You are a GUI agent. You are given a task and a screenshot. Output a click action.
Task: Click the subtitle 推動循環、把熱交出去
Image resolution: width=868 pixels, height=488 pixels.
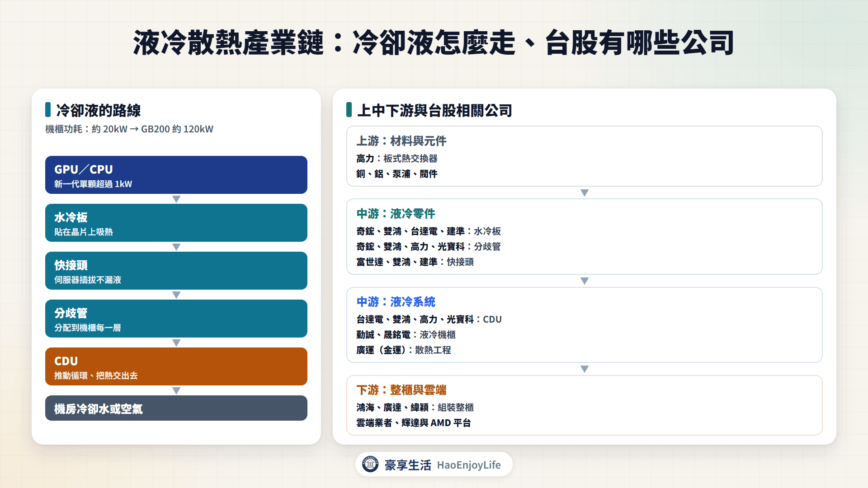96,375
